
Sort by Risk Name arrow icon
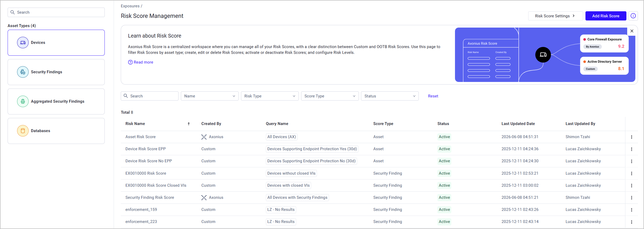tap(189, 124)
